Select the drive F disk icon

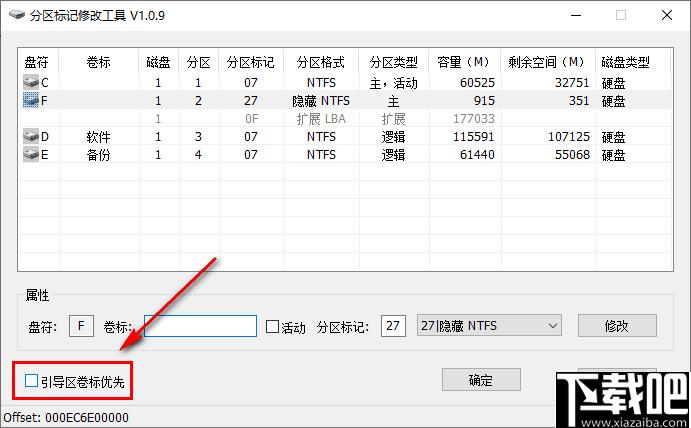click(31, 100)
